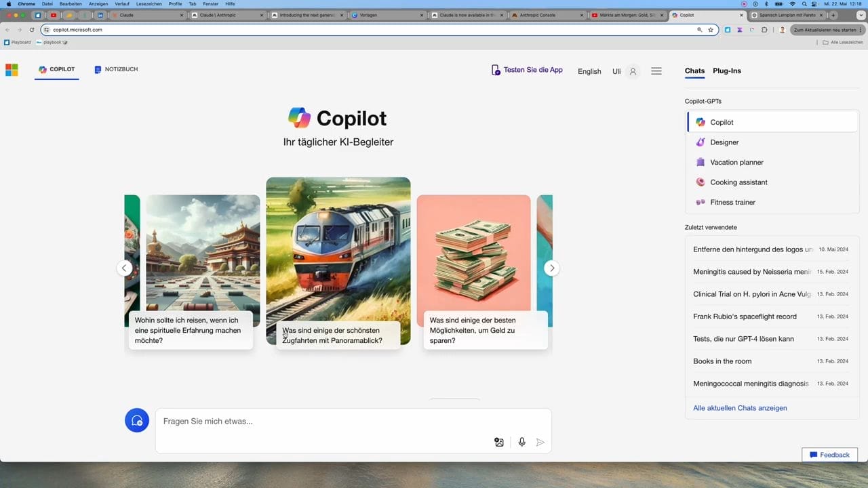Image resolution: width=868 pixels, height=488 pixels.
Task: Select the Cooking assistant GPT
Action: tap(738, 182)
